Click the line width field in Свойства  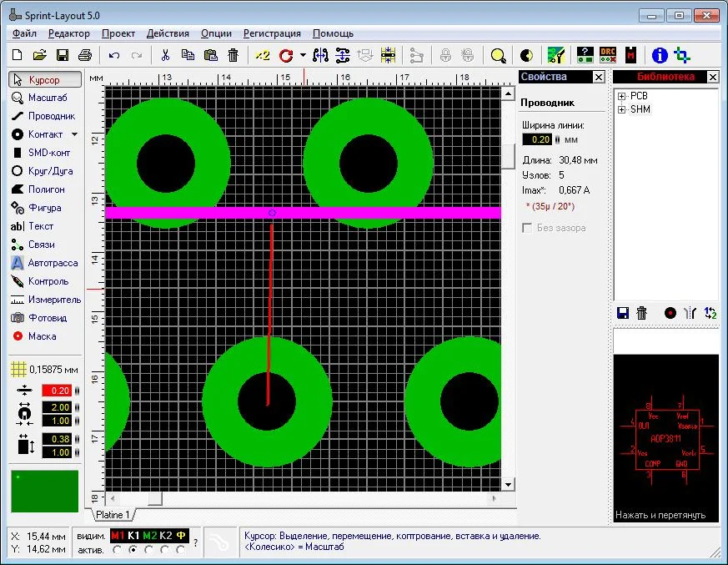[x=541, y=139]
